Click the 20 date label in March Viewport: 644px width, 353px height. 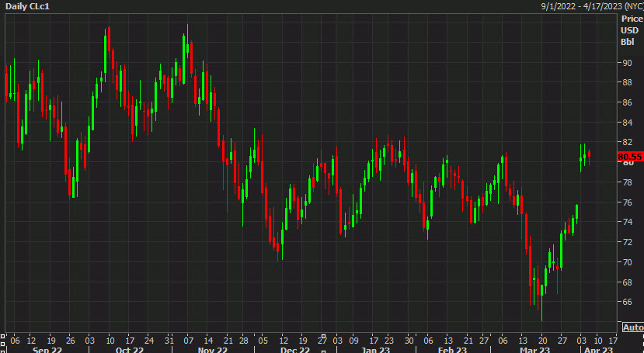(541, 341)
